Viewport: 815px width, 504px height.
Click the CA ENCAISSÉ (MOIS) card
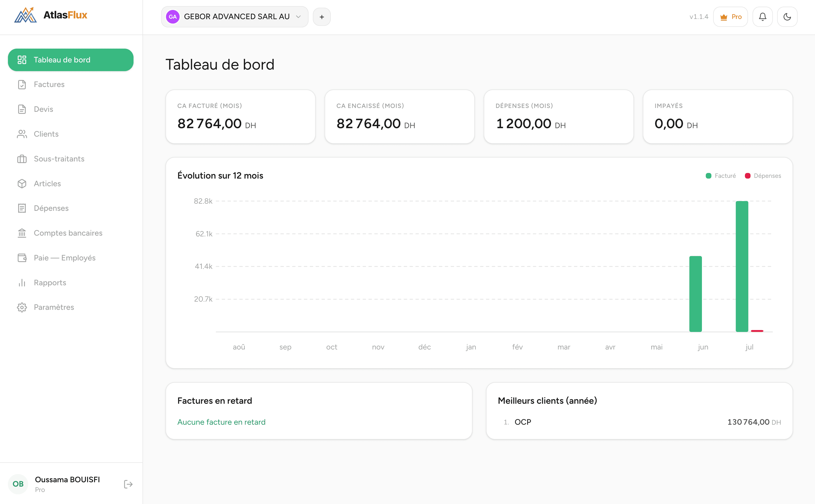tap(400, 117)
